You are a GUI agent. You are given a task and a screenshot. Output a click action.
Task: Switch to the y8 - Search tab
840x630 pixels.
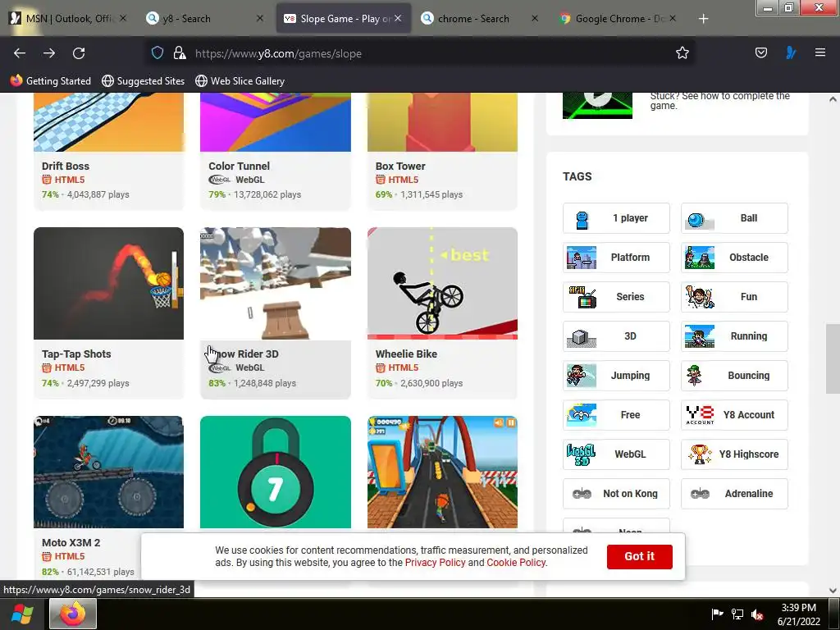pos(206,18)
